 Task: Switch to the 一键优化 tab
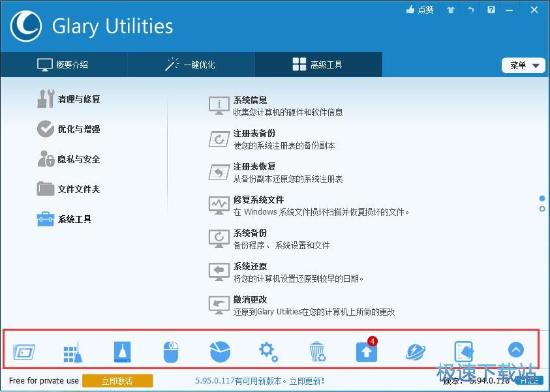click(x=191, y=65)
